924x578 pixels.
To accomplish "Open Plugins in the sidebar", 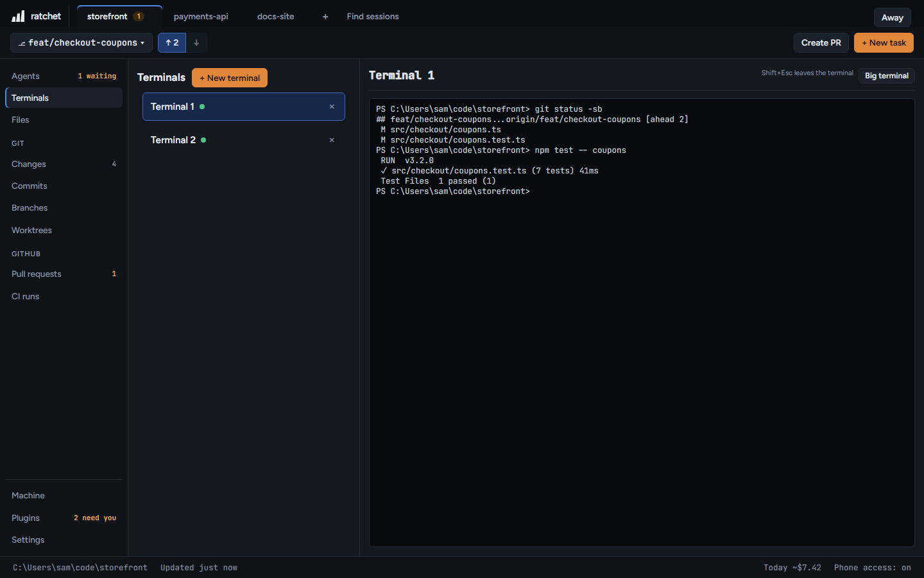I will (x=64, y=518).
